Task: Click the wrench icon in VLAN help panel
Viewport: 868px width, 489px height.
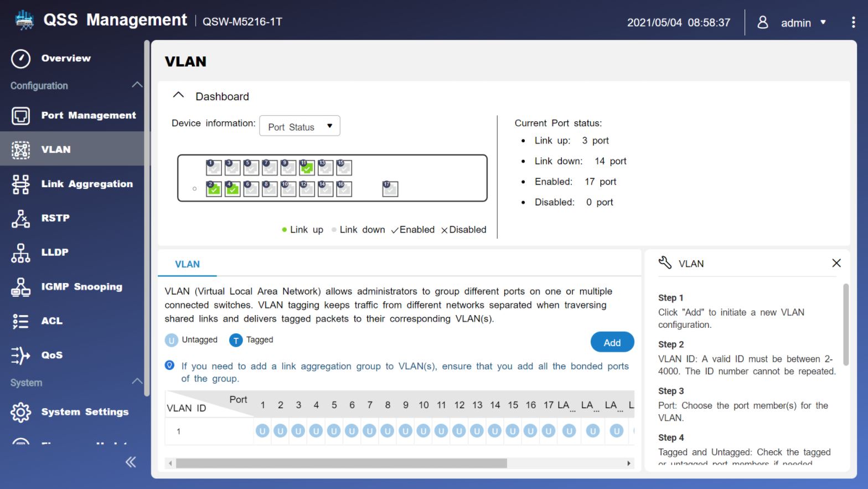Action: (x=665, y=263)
